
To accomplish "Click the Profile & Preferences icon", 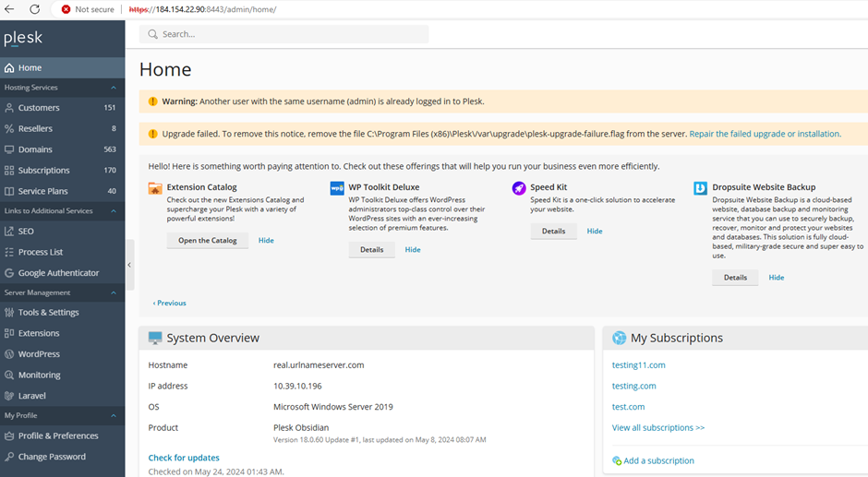I will coord(9,436).
